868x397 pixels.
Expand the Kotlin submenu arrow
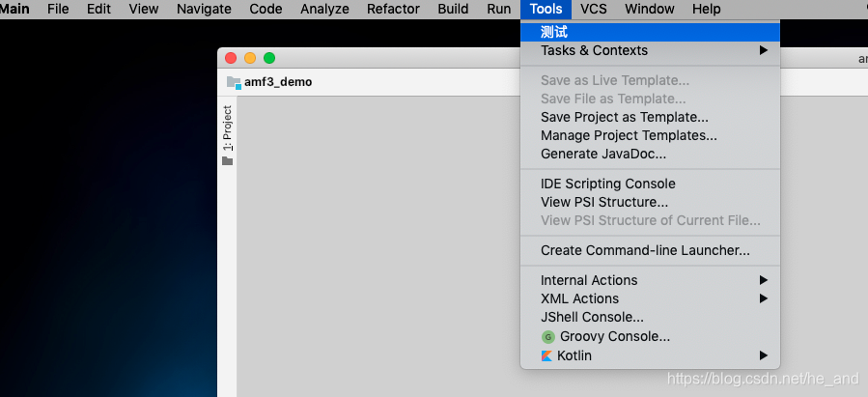(x=764, y=355)
